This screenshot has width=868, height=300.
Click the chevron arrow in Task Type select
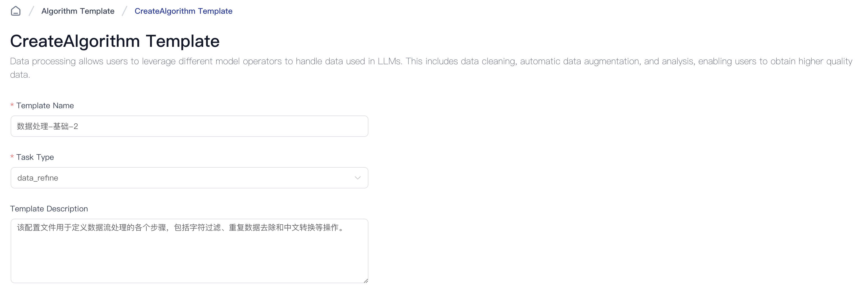pos(357,178)
